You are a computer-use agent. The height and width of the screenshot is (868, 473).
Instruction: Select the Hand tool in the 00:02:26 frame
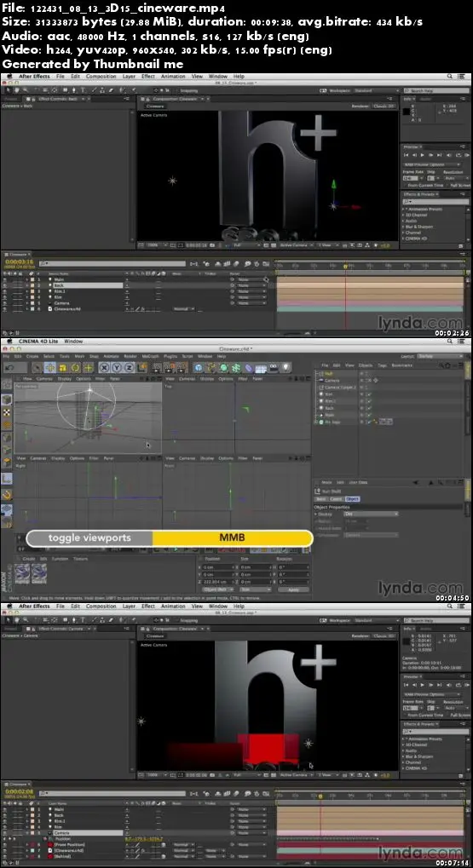tap(18, 90)
